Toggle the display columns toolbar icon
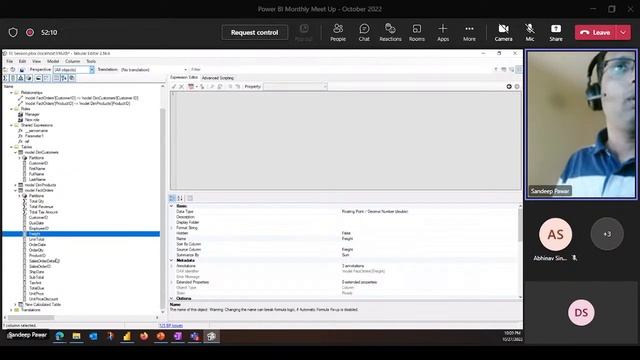The height and width of the screenshot is (360, 640). click(13, 78)
